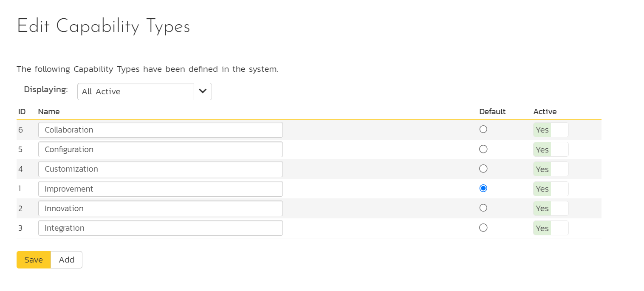The image size is (644, 291).
Task: Focus the Improvement name input
Action: pyautogui.click(x=160, y=189)
